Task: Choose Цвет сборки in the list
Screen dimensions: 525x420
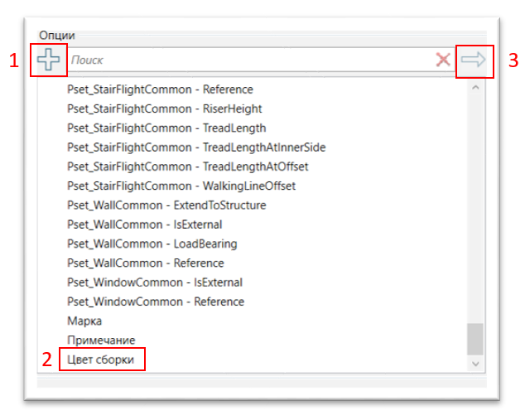Action: point(100,360)
